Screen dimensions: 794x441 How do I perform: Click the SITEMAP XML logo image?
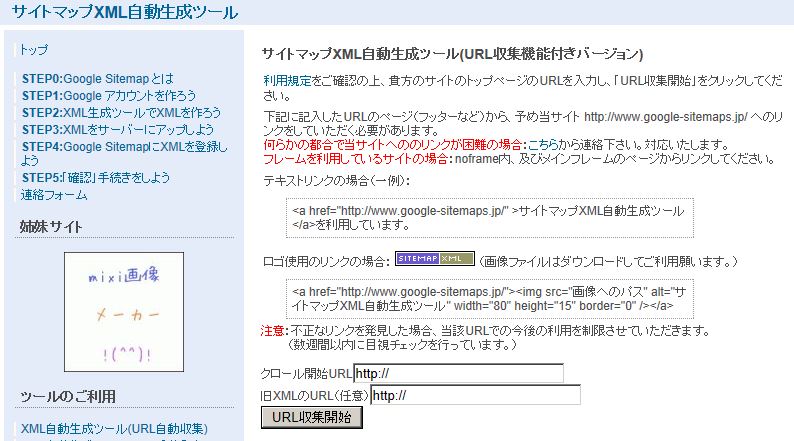click(x=434, y=258)
